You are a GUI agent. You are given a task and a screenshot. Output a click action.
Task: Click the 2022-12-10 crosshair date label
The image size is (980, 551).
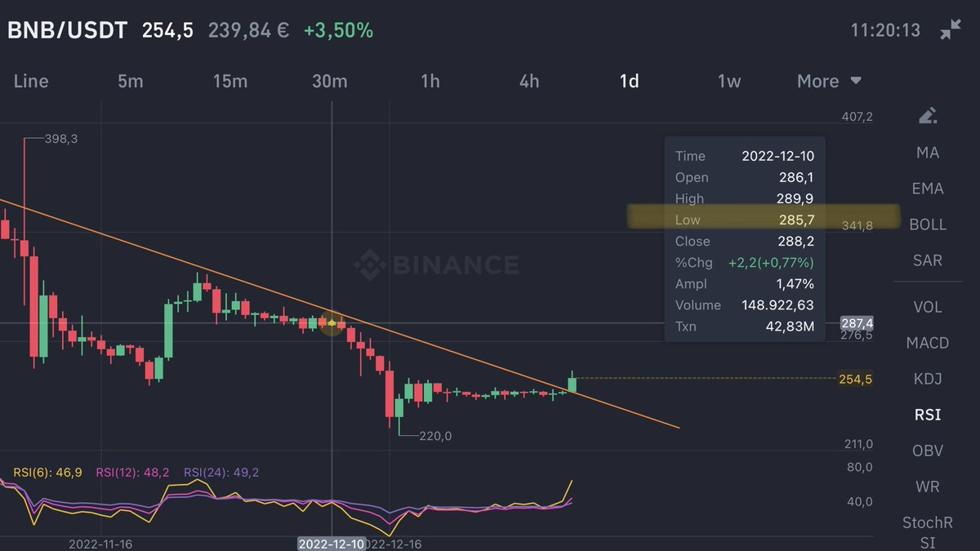(332, 544)
